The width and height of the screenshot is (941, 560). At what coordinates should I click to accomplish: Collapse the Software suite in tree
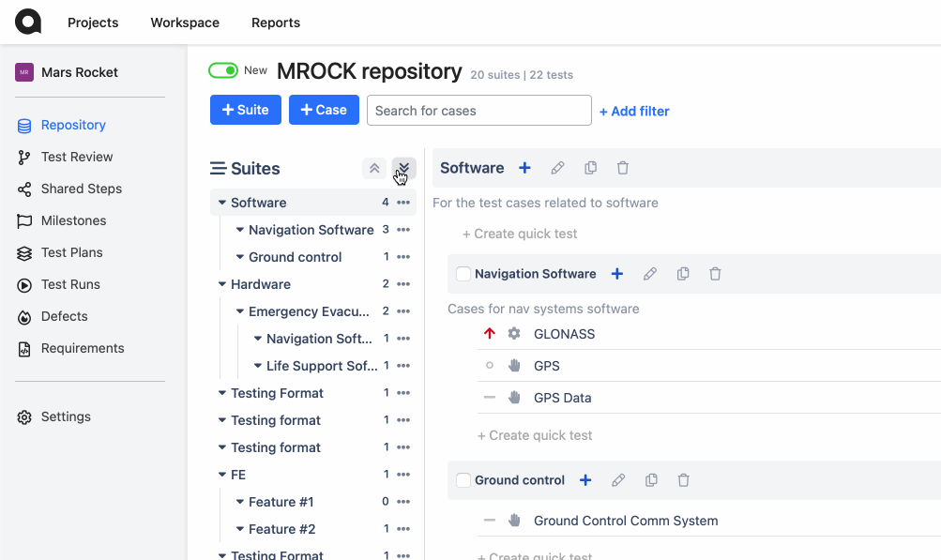point(222,203)
